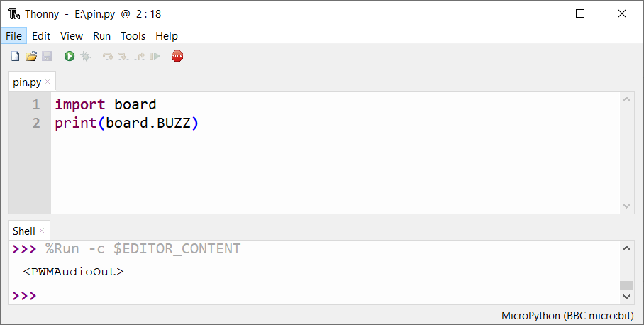Open the Run menu
This screenshot has width=644, height=325.
(x=101, y=36)
